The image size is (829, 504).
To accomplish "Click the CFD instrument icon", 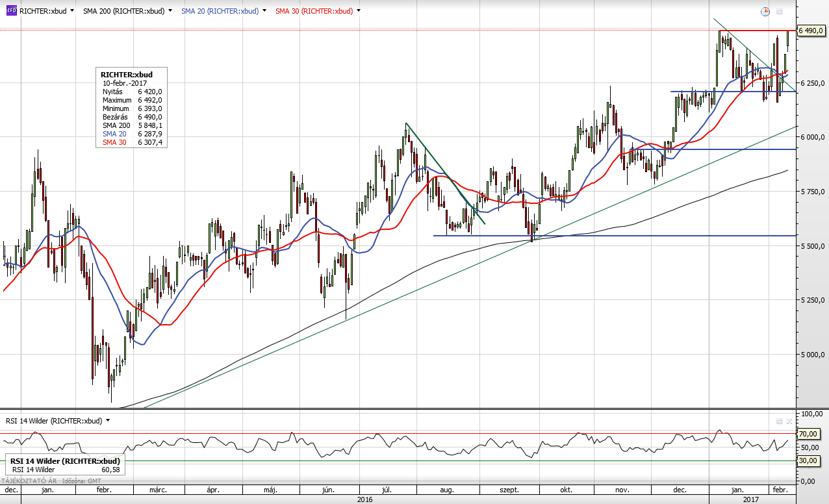I will 11,11.
